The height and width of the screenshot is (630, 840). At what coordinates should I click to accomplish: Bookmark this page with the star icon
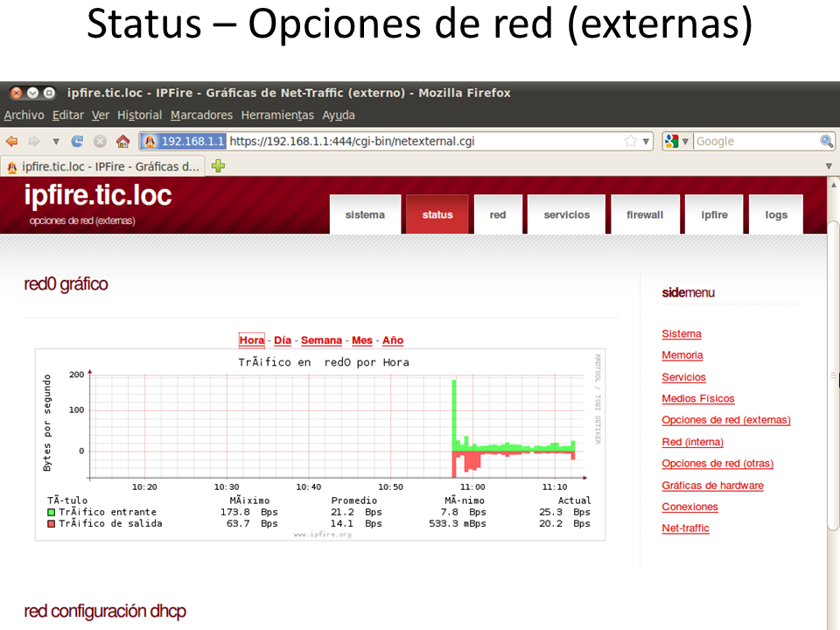coord(630,141)
